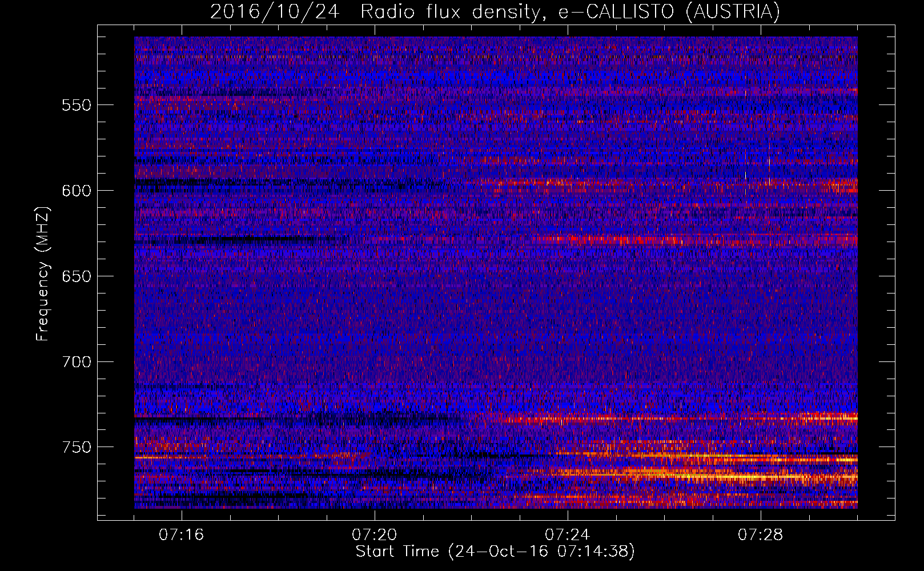The width and height of the screenshot is (924, 571).
Task: Click the 650 frequency tick label
Action: pos(77,276)
